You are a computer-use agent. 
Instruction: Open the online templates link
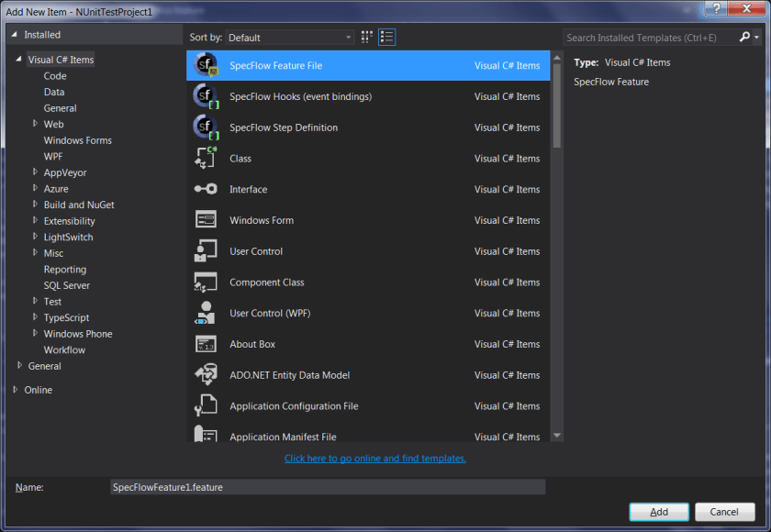tap(374, 458)
